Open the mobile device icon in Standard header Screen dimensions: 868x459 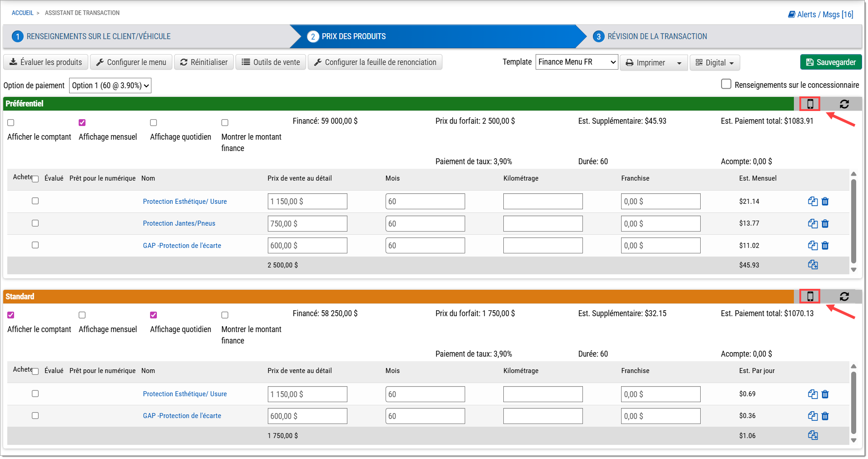(810, 297)
